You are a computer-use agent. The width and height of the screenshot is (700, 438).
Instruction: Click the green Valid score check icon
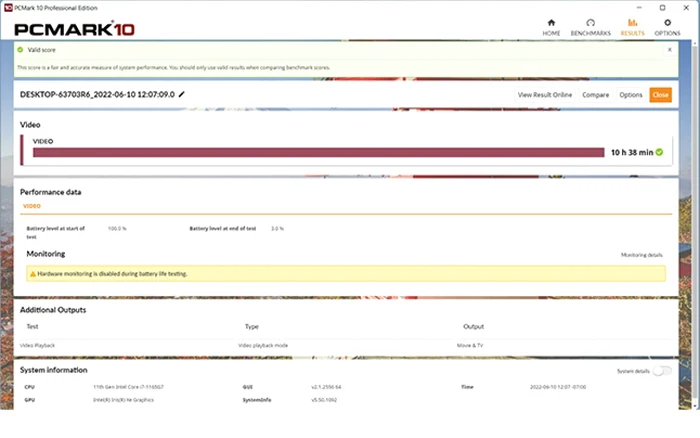pyautogui.click(x=20, y=50)
